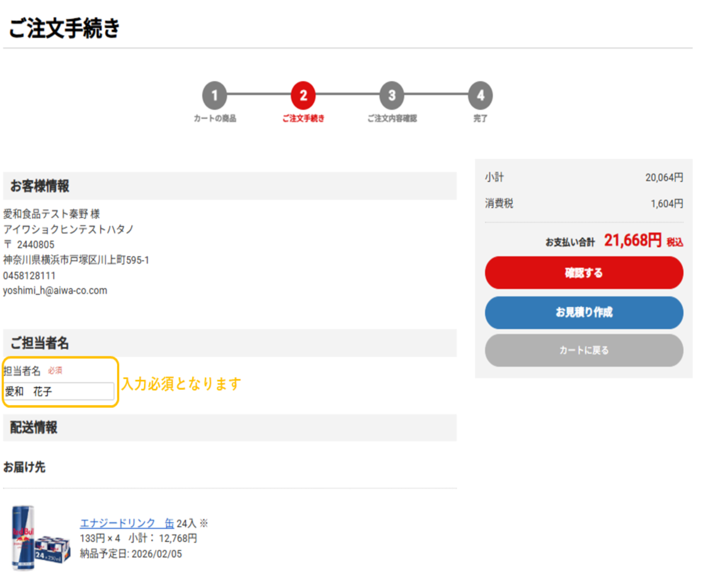
Task: Click step 1 circle in progress bar
Action: click(214, 95)
